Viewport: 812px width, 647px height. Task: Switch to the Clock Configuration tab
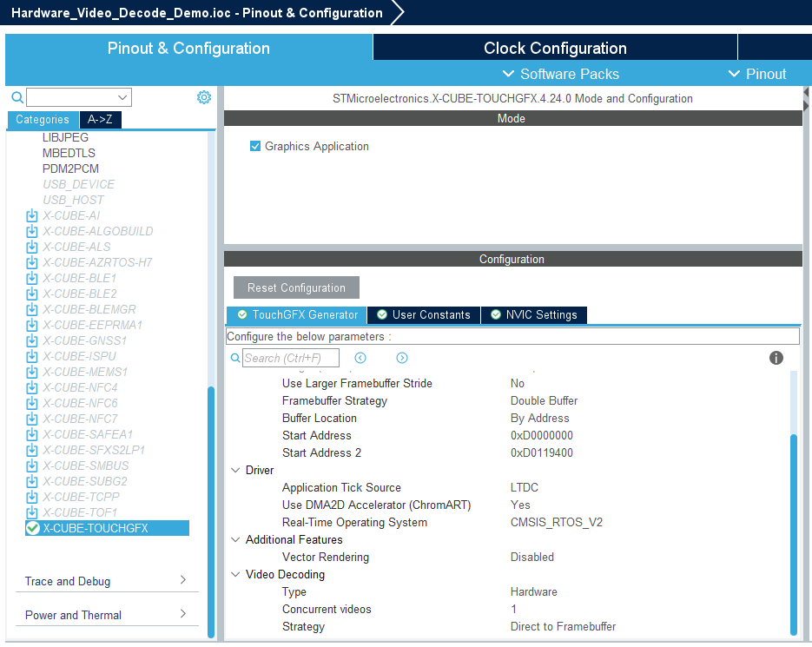[555, 48]
